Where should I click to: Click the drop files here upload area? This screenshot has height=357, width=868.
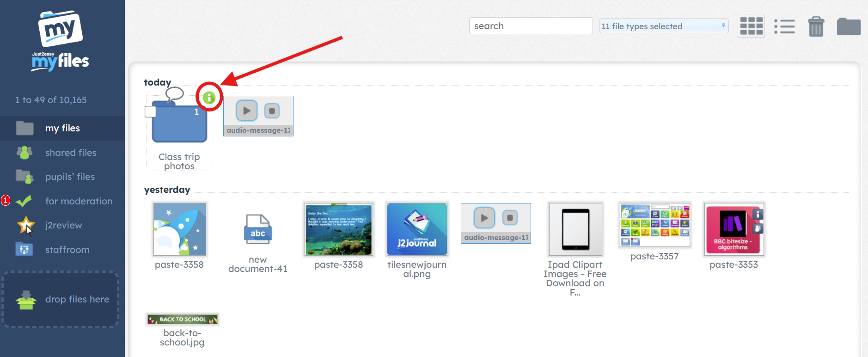click(61, 300)
